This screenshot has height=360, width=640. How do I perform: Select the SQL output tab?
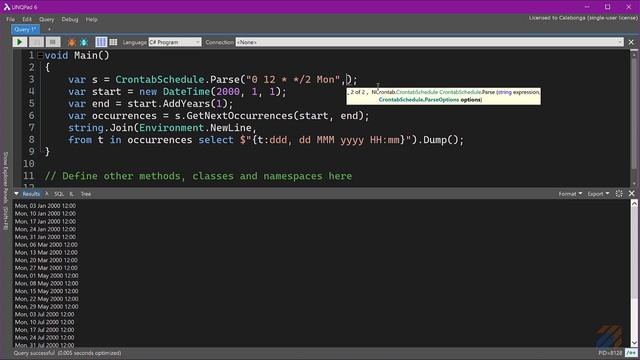pyautogui.click(x=59, y=194)
